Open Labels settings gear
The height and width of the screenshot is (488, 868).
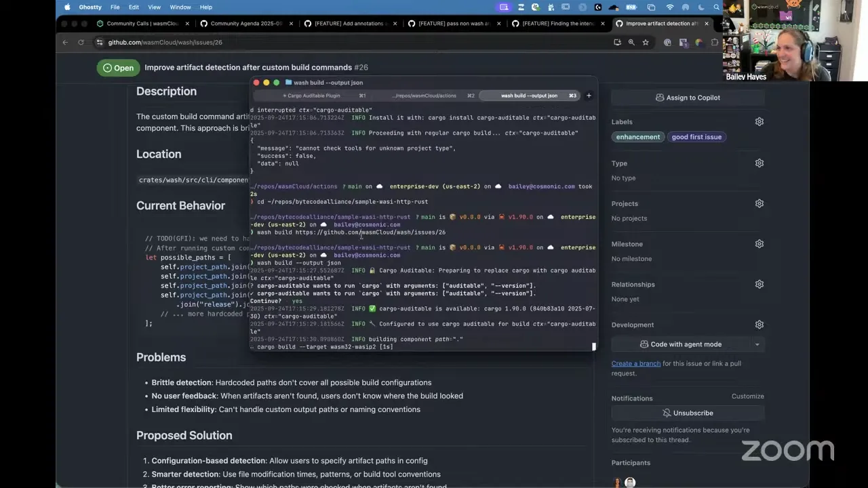(759, 122)
